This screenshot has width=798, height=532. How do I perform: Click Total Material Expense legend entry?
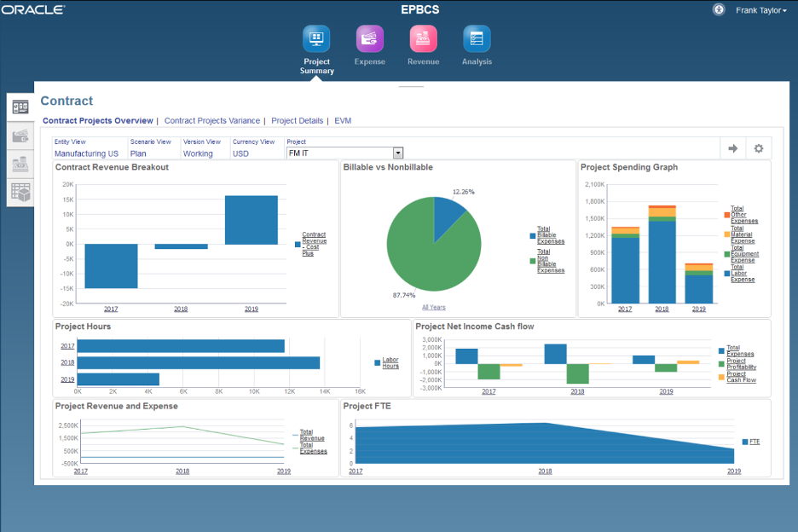click(x=743, y=234)
